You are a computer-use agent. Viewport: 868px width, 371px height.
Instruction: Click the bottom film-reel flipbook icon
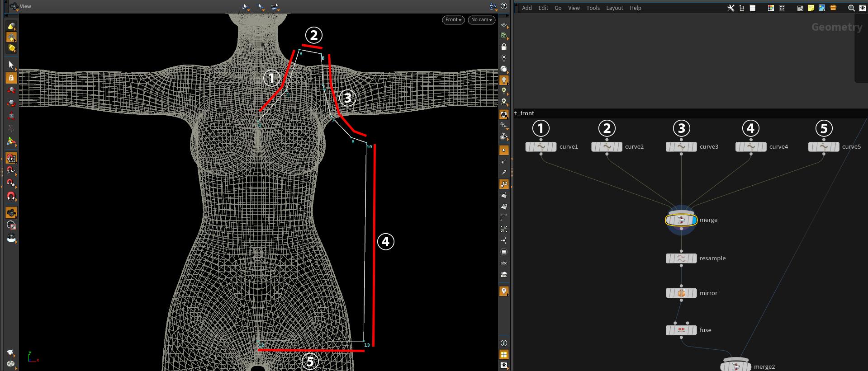11,364
